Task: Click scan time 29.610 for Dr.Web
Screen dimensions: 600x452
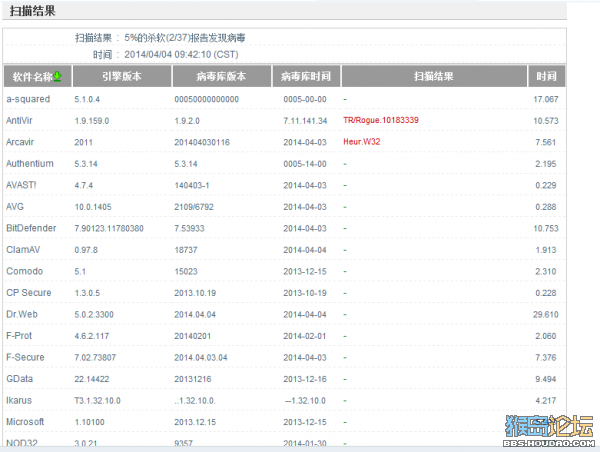Action: (x=546, y=315)
